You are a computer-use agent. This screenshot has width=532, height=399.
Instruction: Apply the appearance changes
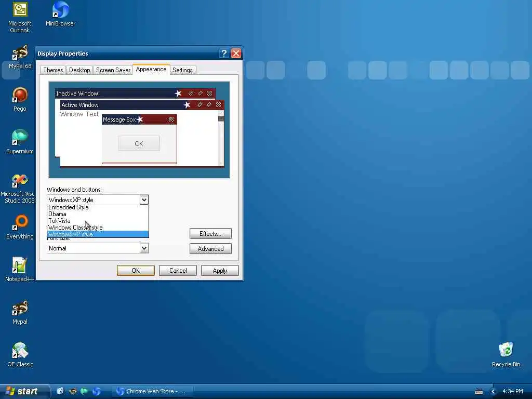point(220,270)
